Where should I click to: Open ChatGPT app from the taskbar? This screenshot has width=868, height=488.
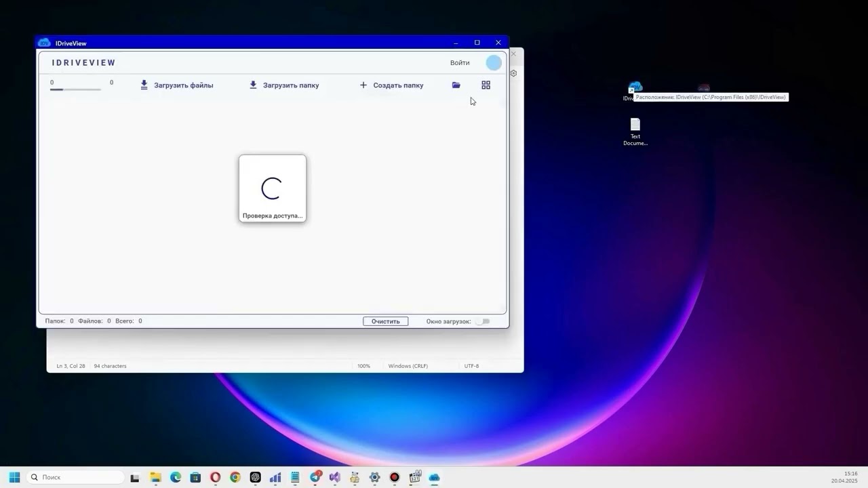coord(255,477)
